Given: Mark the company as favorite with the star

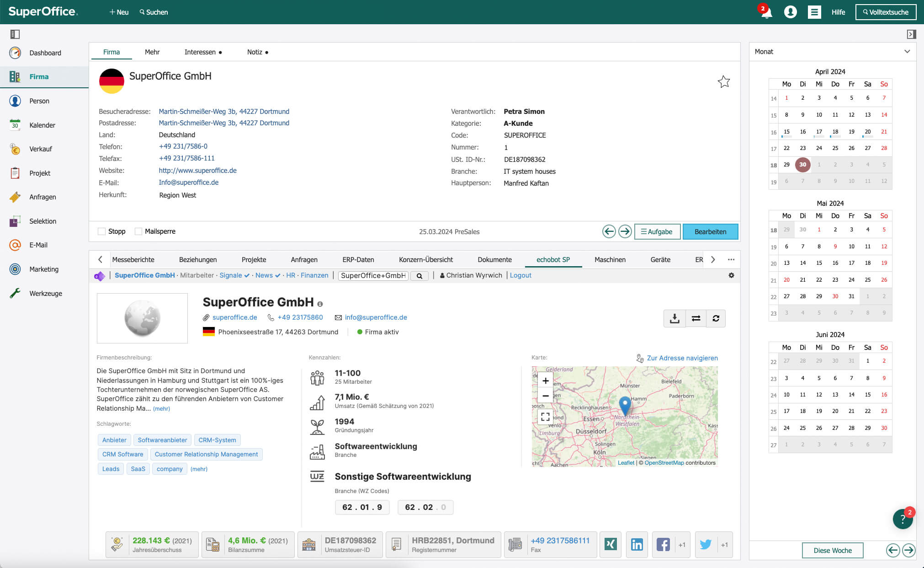Looking at the screenshot, I should (x=724, y=81).
